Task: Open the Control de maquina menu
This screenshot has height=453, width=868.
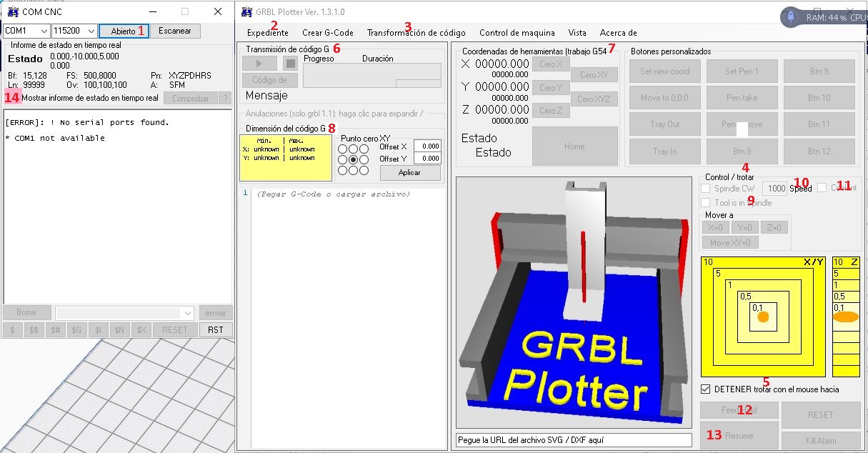Action: [517, 33]
